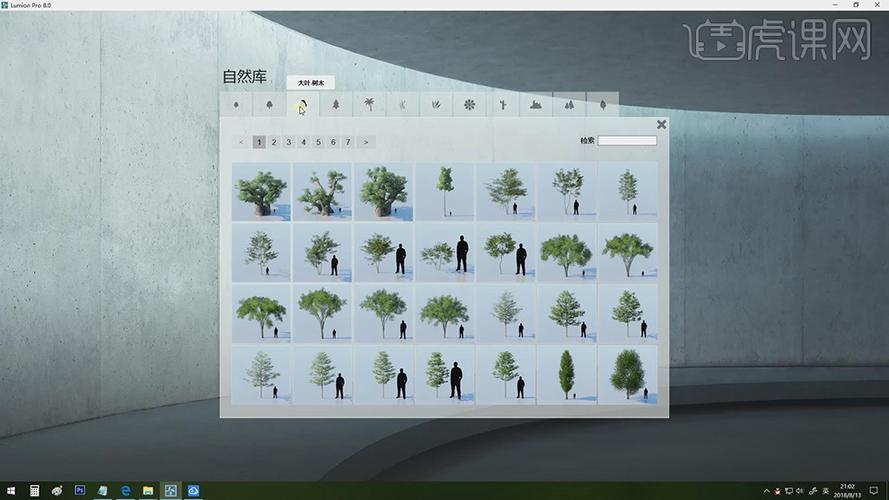
Task: Close the nature library panel
Action: point(661,125)
